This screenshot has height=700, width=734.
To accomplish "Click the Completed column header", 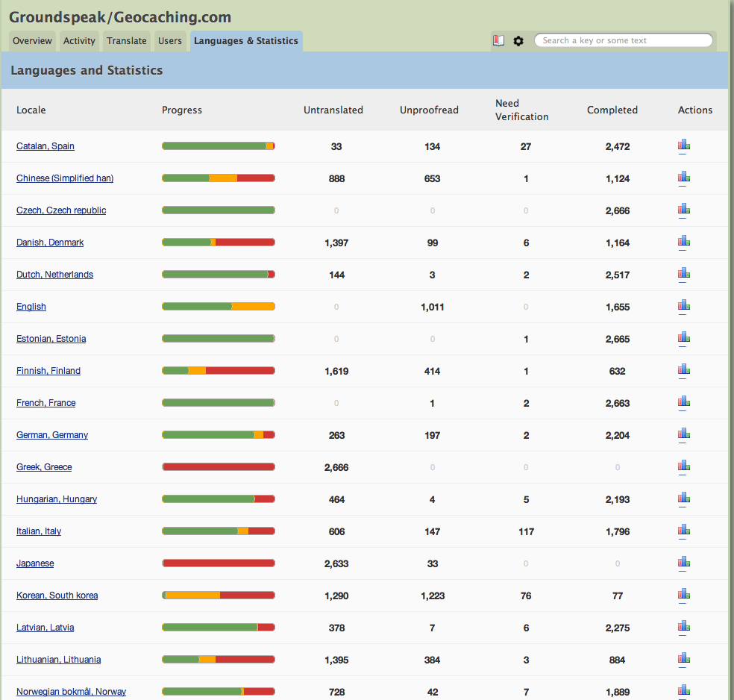I will (x=612, y=110).
